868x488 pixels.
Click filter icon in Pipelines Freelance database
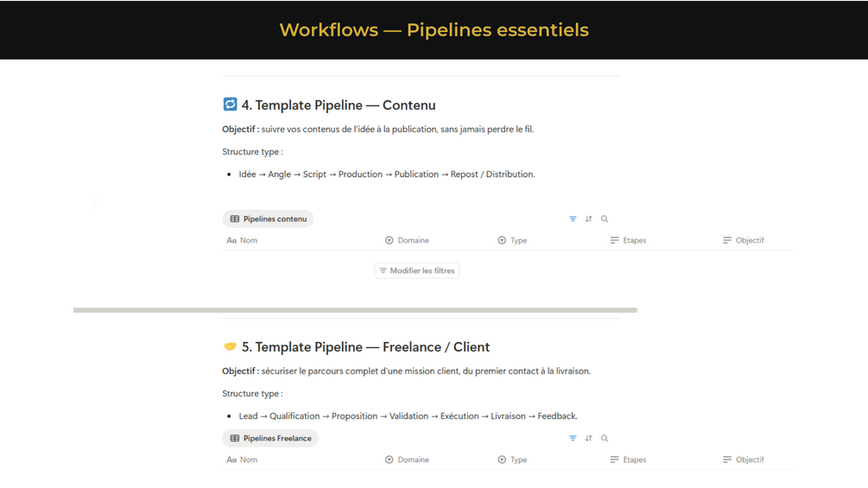pos(573,439)
